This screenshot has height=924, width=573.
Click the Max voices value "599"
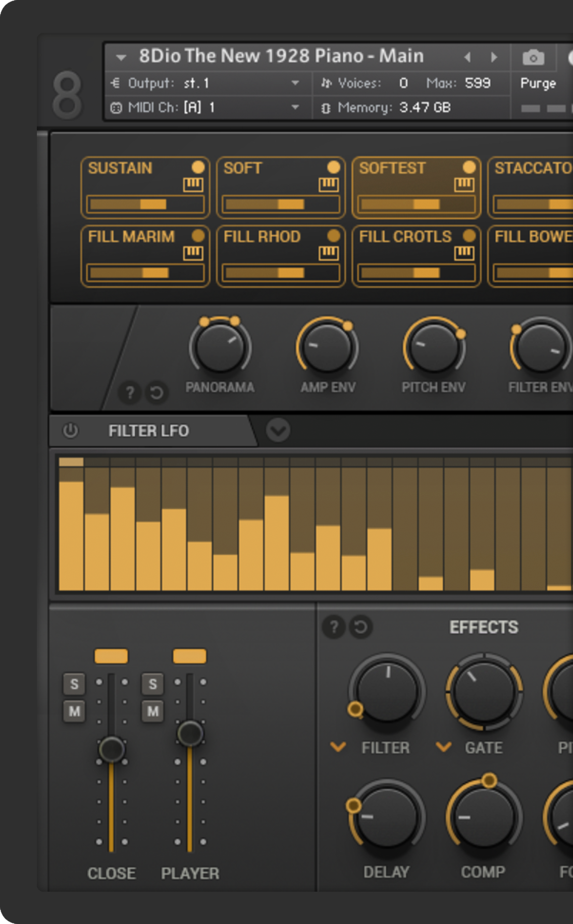[x=478, y=83]
